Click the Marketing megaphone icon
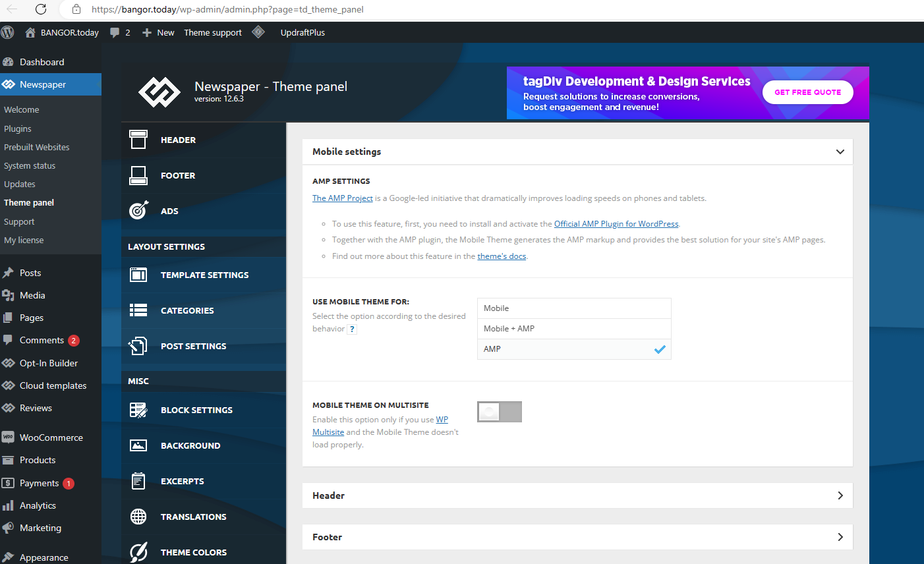This screenshot has width=924, height=564. 8,528
